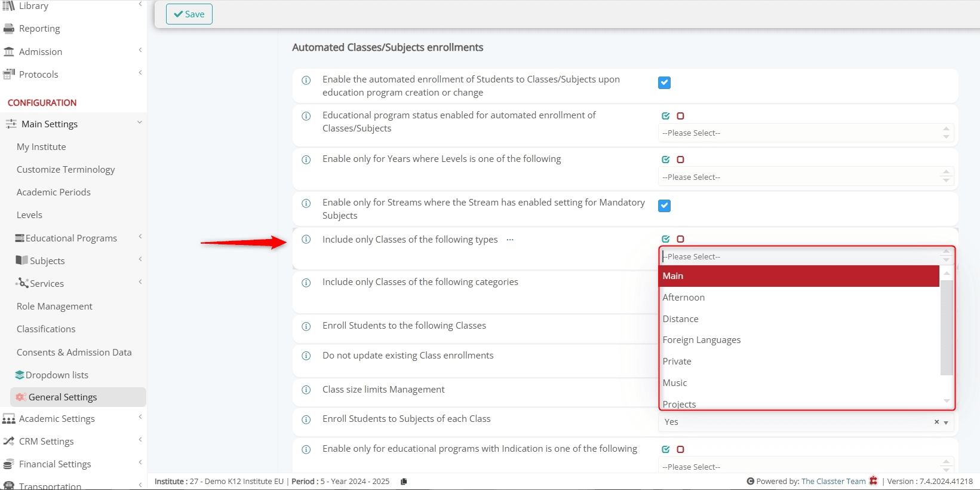Click info icon for Years where Levels row
Screen dimensions: 980x490
click(x=306, y=160)
